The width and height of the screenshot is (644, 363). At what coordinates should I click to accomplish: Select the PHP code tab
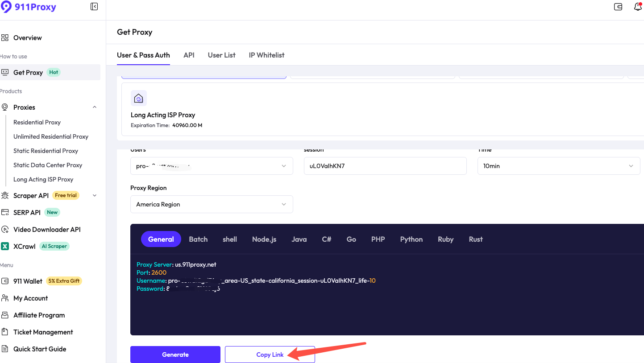coord(378,239)
